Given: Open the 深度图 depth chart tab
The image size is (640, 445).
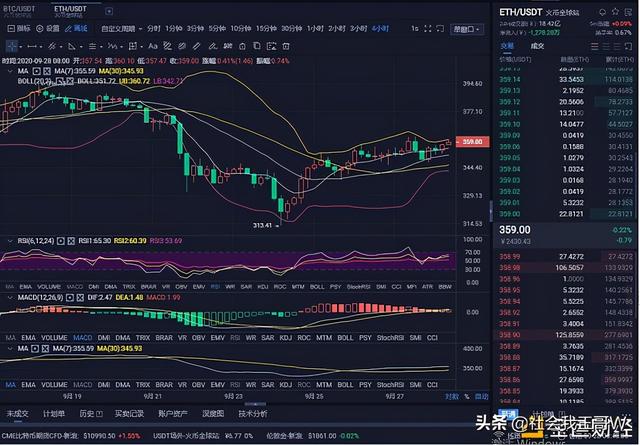Looking at the screenshot, I should point(213,414).
